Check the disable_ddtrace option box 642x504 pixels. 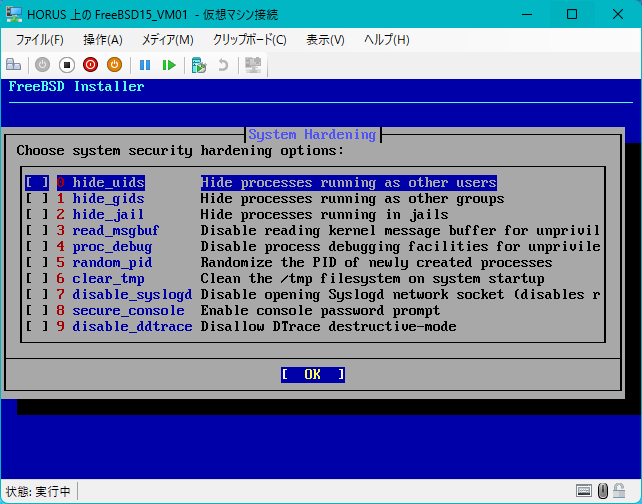coord(37,326)
